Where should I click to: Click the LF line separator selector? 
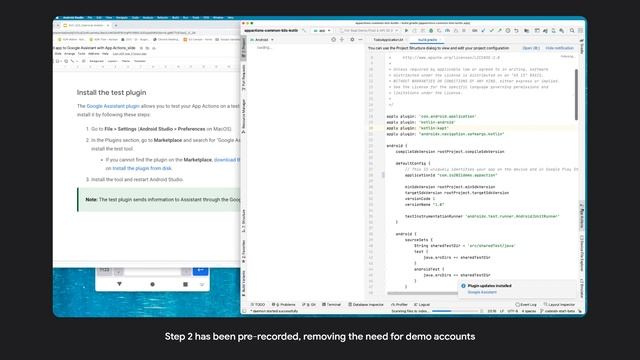pyautogui.click(x=502, y=311)
